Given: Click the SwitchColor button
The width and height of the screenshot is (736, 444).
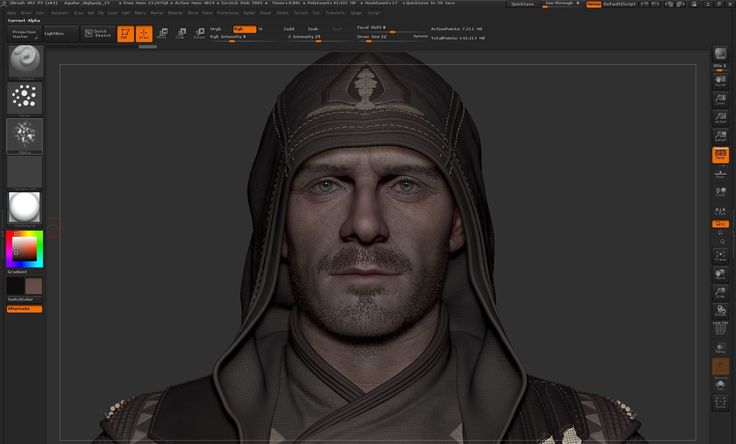Looking at the screenshot, I should click(24, 299).
